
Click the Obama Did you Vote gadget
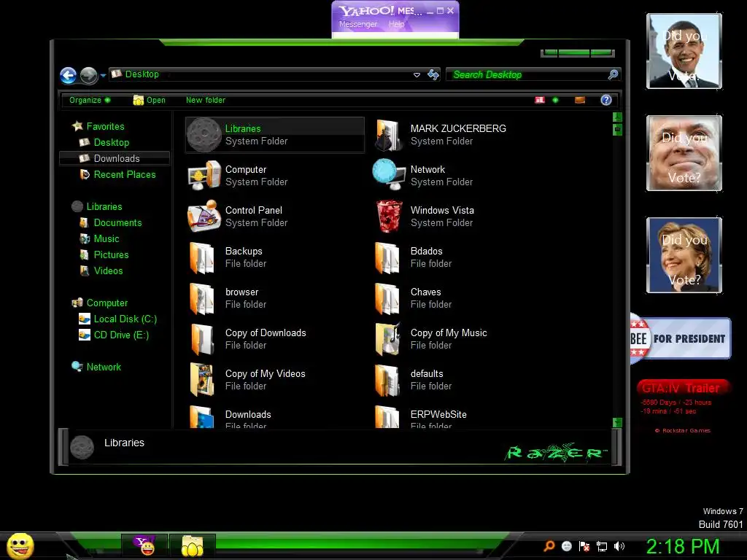click(684, 51)
